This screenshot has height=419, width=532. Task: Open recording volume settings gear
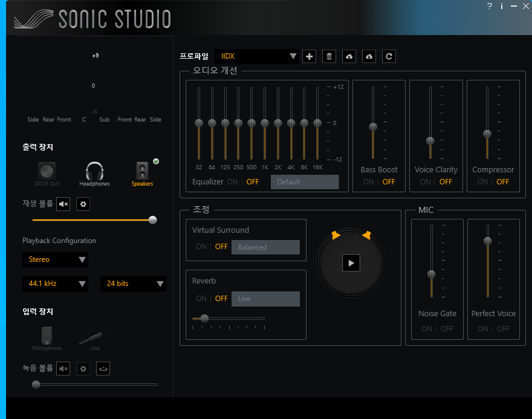pyautogui.click(x=83, y=369)
